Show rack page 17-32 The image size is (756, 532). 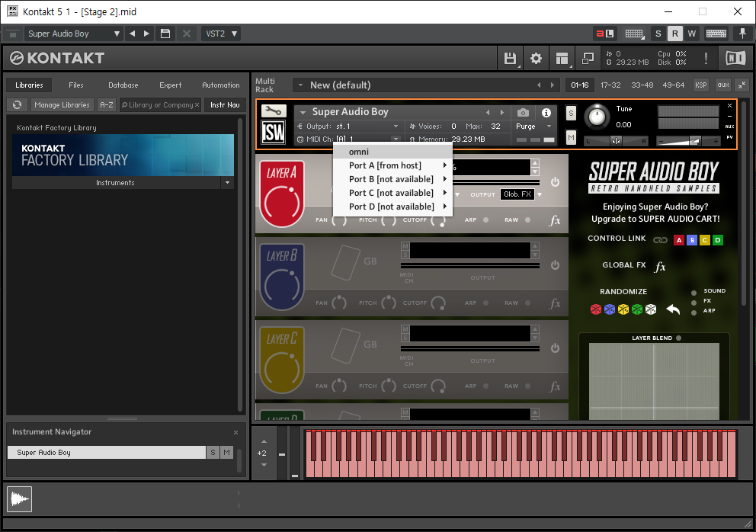click(610, 85)
